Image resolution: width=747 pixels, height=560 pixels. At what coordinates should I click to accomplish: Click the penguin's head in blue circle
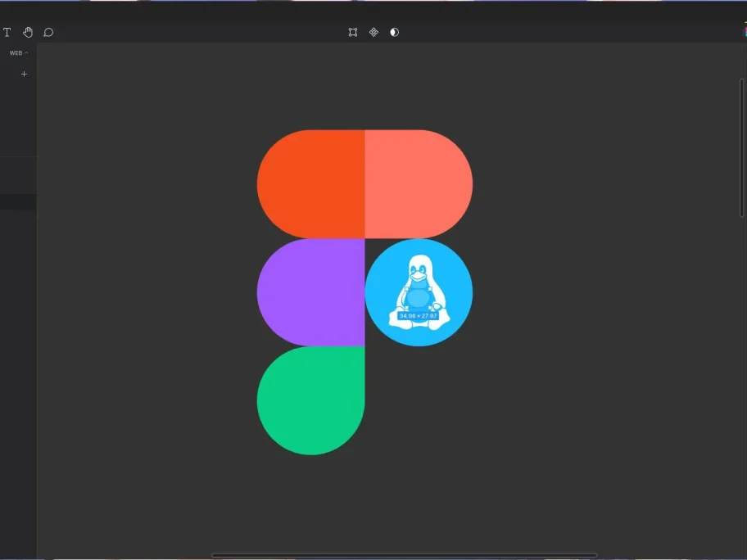419,268
